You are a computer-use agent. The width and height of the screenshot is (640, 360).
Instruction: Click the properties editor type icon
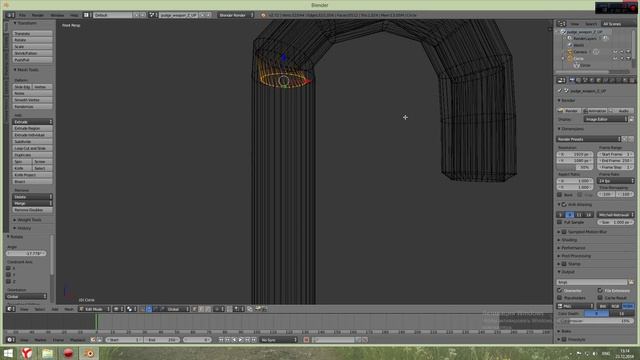click(562, 80)
